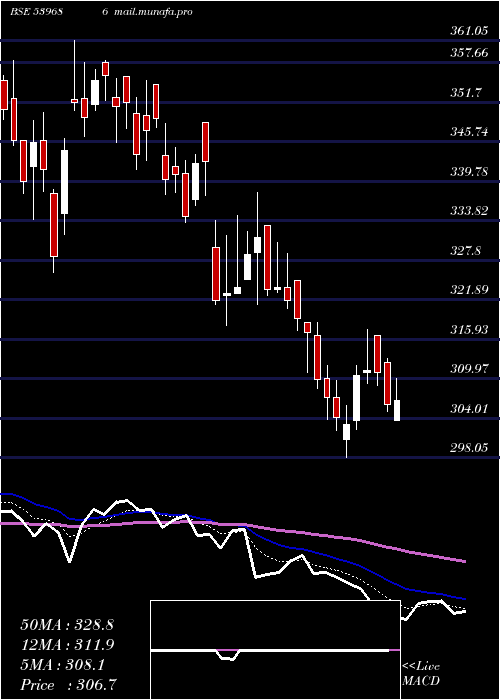Click the 339.78 price level label
Screen dimensions: 500x700
click(x=468, y=171)
